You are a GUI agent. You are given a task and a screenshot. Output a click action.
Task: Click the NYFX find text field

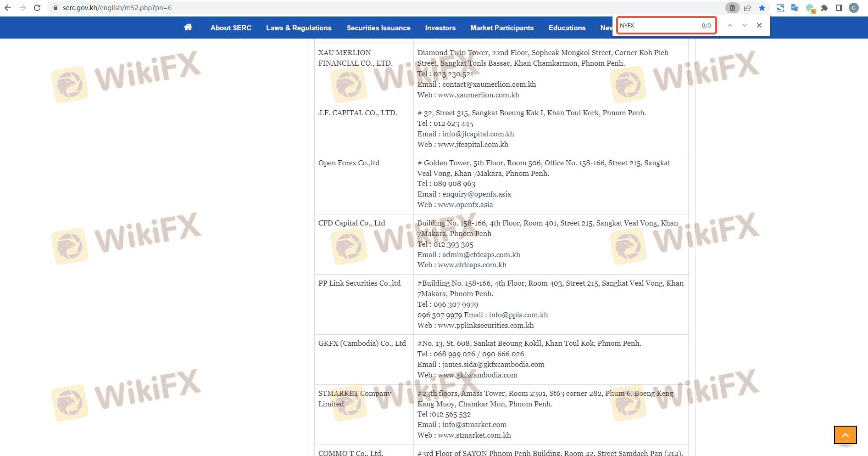[658, 25]
